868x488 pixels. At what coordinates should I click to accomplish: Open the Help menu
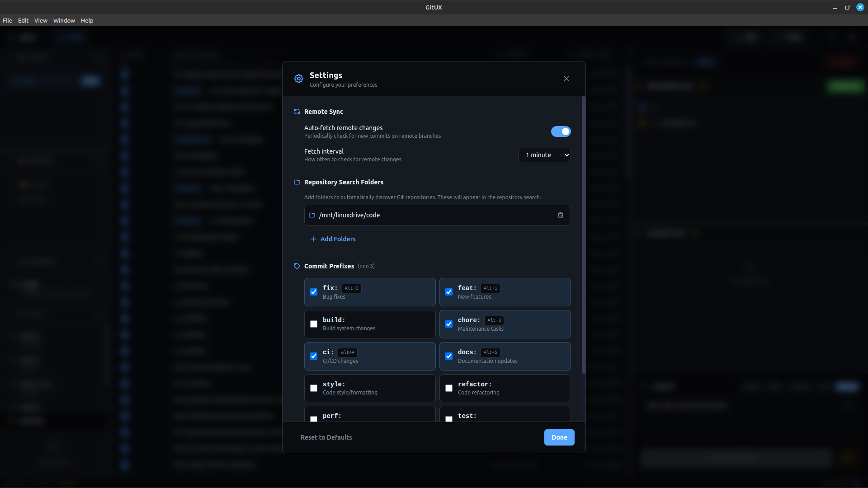(x=87, y=20)
